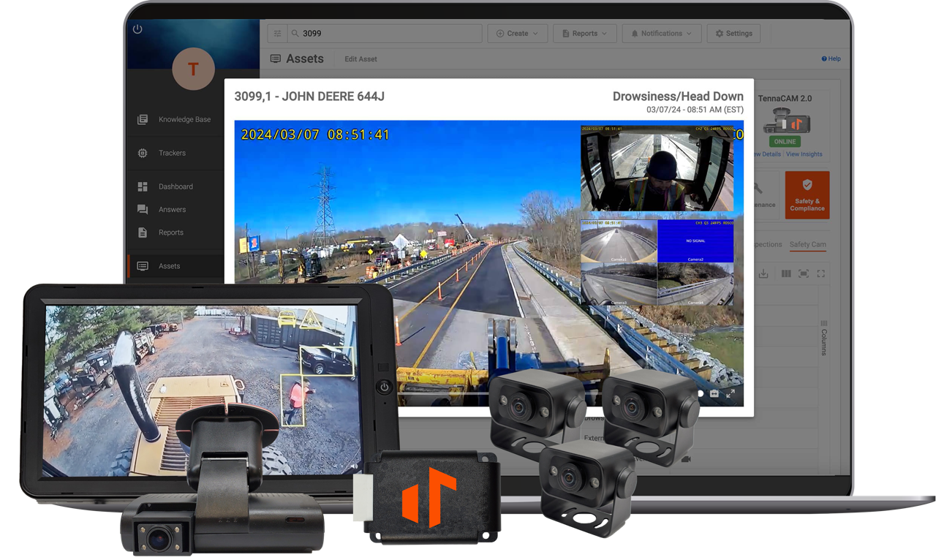
Task: Click the ONLINE status badge
Action: point(784,141)
